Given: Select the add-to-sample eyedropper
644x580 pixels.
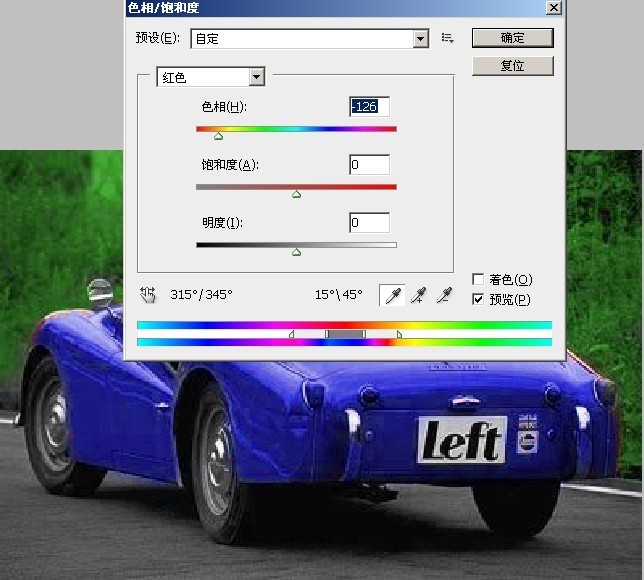Looking at the screenshot, I should [419, 295].
